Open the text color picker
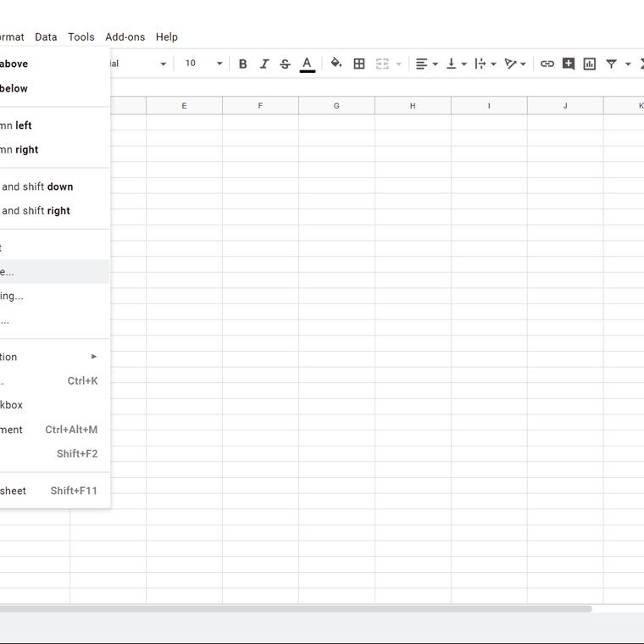The image size is (644, 644). [x=307, y=64]
